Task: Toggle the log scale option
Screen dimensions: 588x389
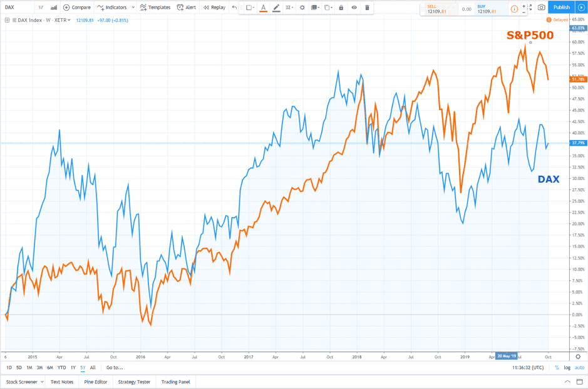Action: coord(567,368)
